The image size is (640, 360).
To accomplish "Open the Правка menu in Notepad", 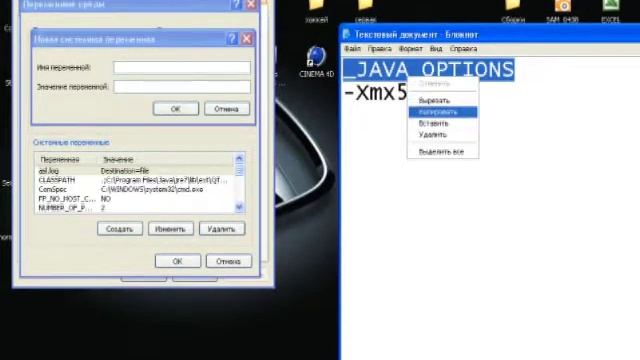I will coord(380,49).
